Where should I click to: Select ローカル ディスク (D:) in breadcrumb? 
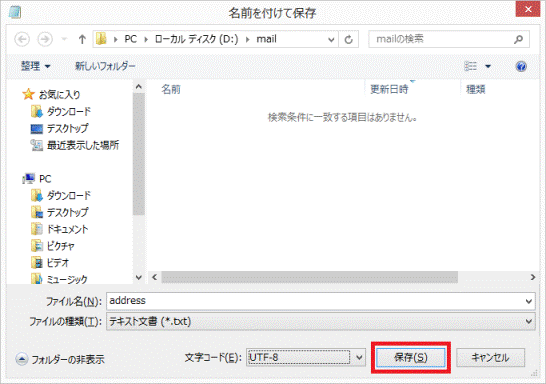196,39
